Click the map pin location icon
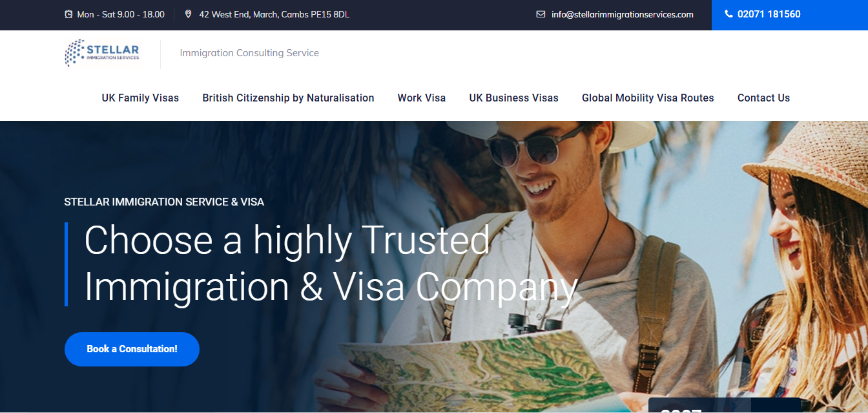 click(188, 14)
